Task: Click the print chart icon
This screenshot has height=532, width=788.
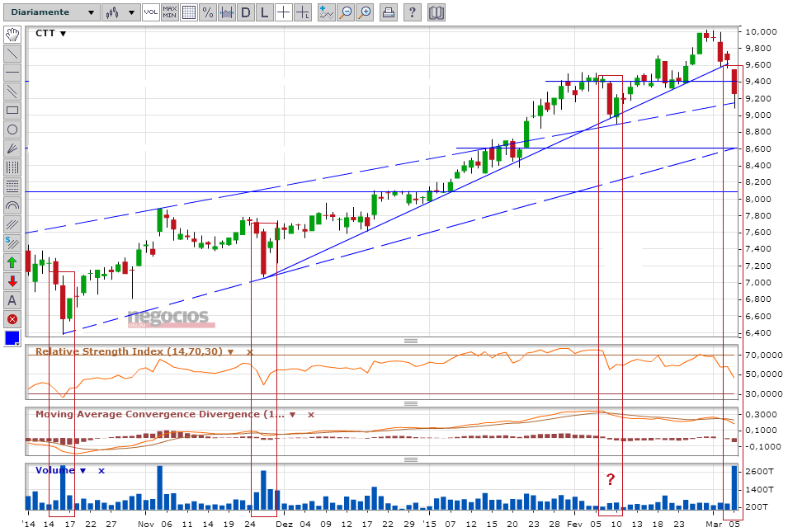Action: click(x=388, y=12)
